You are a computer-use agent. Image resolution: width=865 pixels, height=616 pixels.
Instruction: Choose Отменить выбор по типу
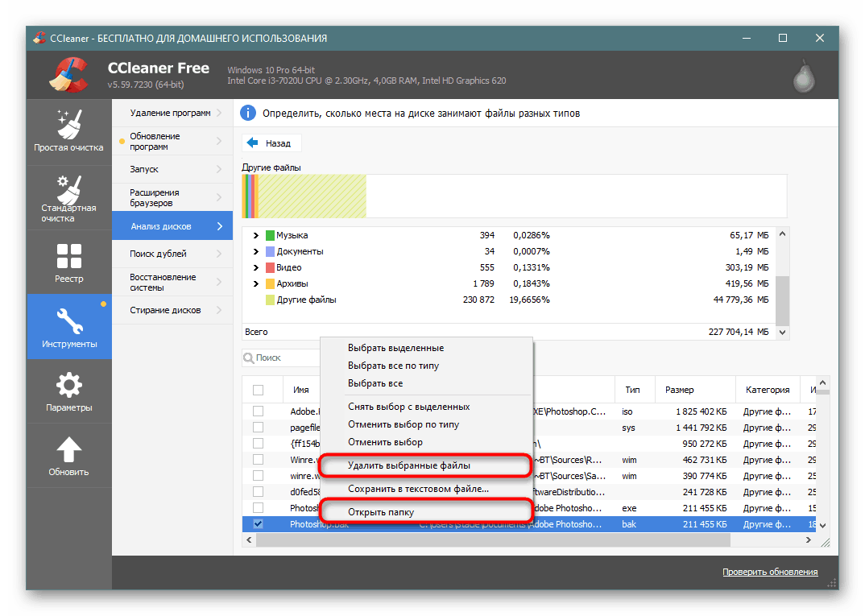point(426,424)
